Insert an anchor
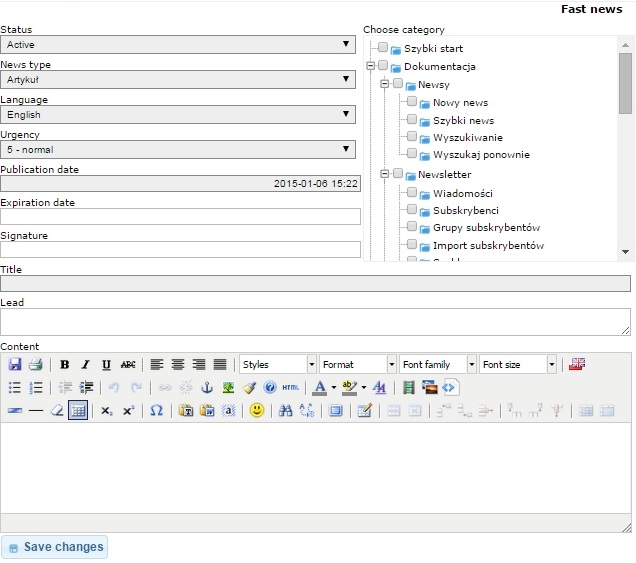The height and width of the screenshot is (563, 636). click(207, 388)
